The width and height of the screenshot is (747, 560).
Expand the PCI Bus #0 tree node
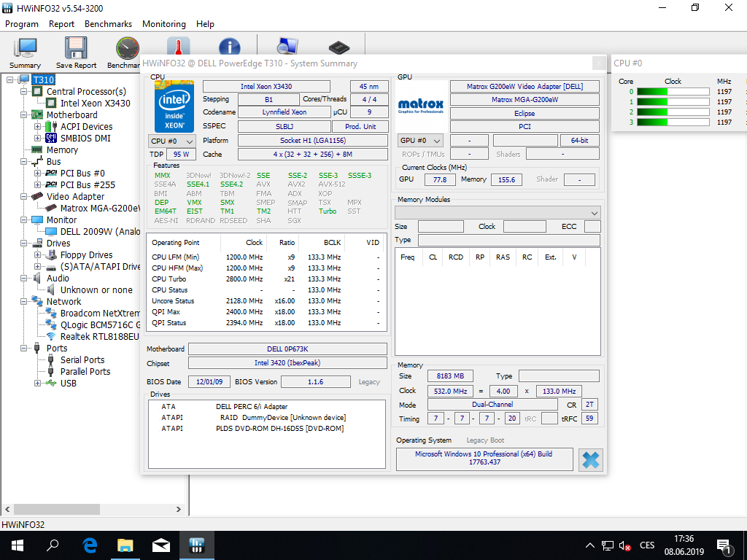tap(39, 174)
